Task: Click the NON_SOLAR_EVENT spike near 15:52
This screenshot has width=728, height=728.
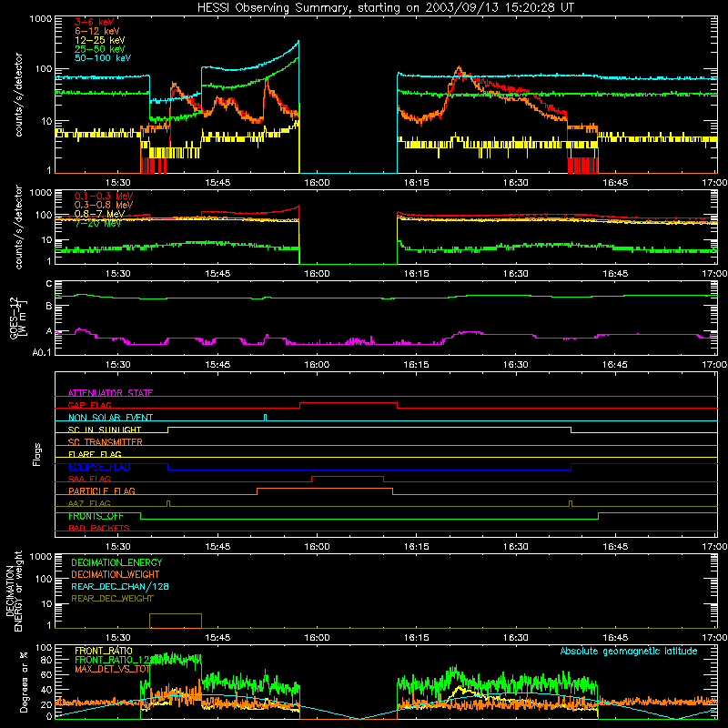Action: pyautogui.click(x=265, y=417)
